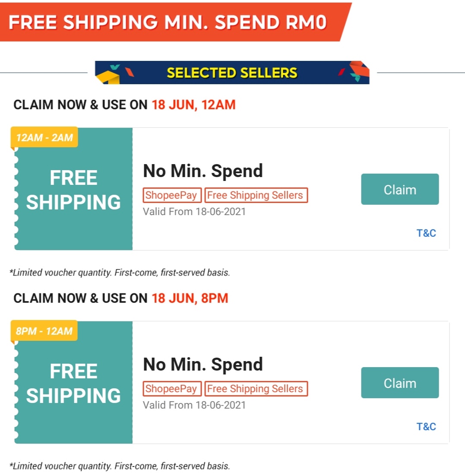
Task: Click the yellow 8PM - 12AM time badge
Action: click(x=44, y=331)
